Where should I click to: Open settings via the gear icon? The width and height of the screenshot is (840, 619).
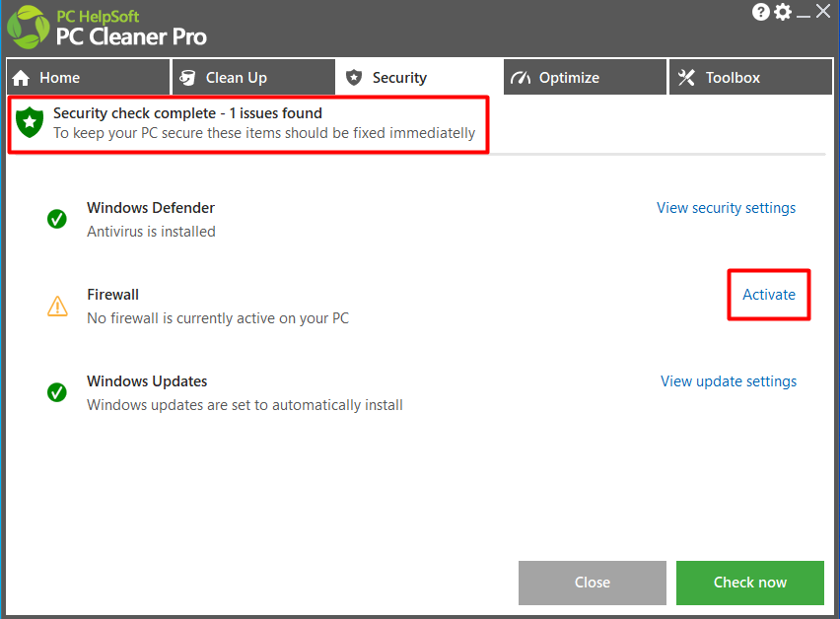click(x=783, y=12)
